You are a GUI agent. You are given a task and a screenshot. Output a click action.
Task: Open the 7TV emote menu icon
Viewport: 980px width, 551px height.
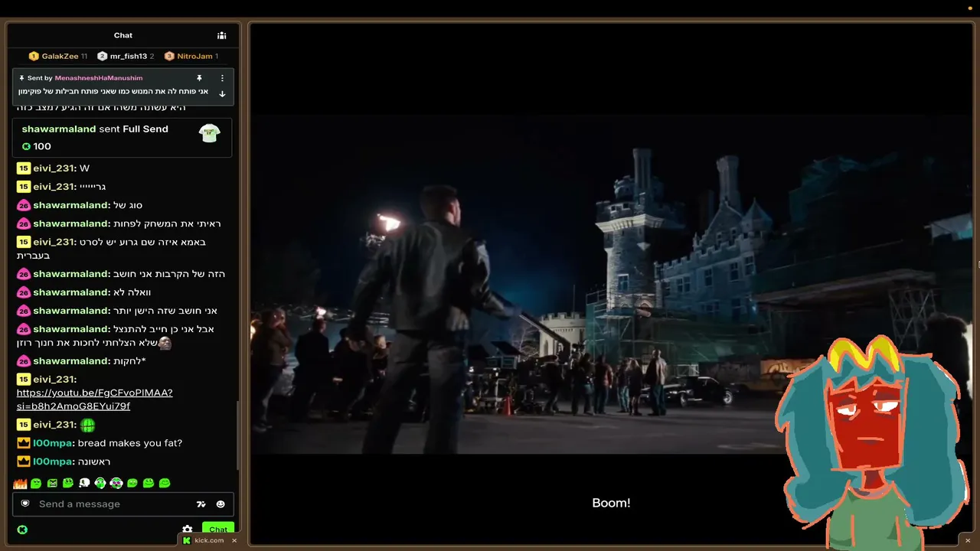click(x=201, y=504)
